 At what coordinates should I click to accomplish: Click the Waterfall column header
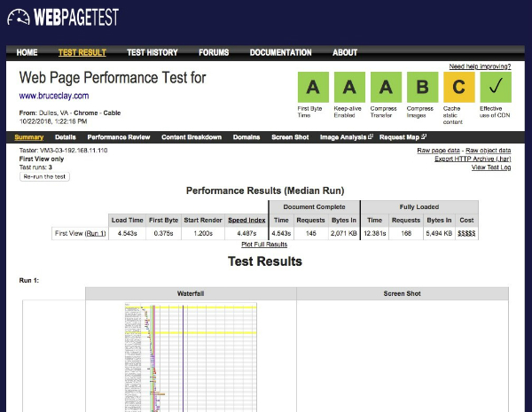coord(191,293)
